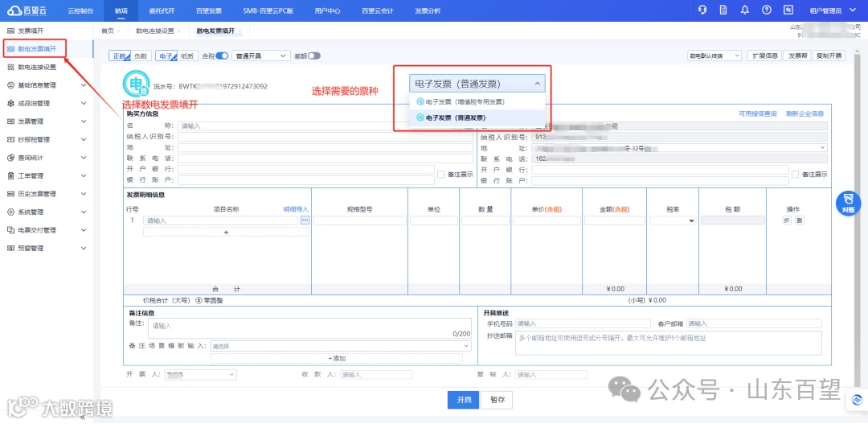Toggle the 差额 switch
This screenshot has height=424, width=868.
[314, 56]
